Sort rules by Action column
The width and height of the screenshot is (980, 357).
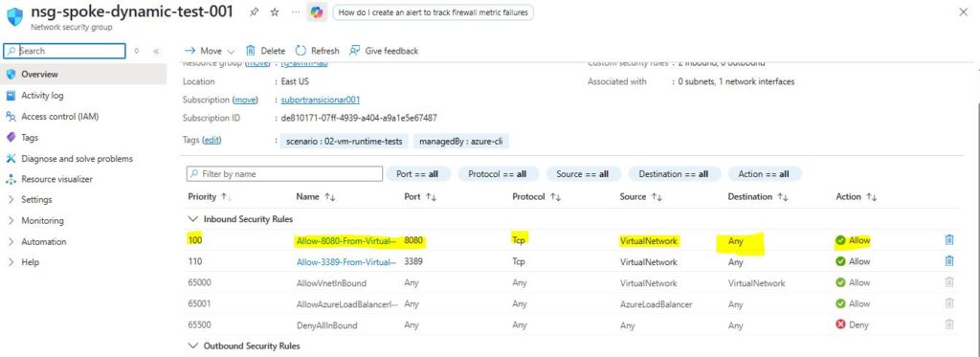857,196
